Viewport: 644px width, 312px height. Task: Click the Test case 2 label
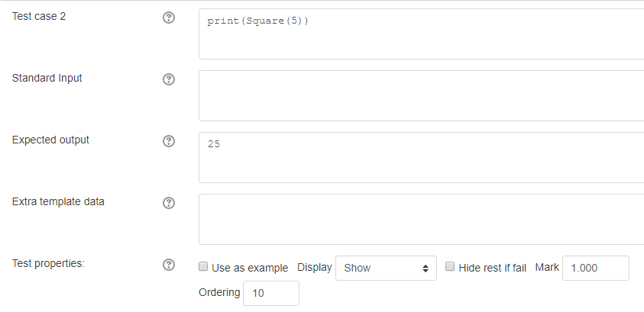point(39,16)
